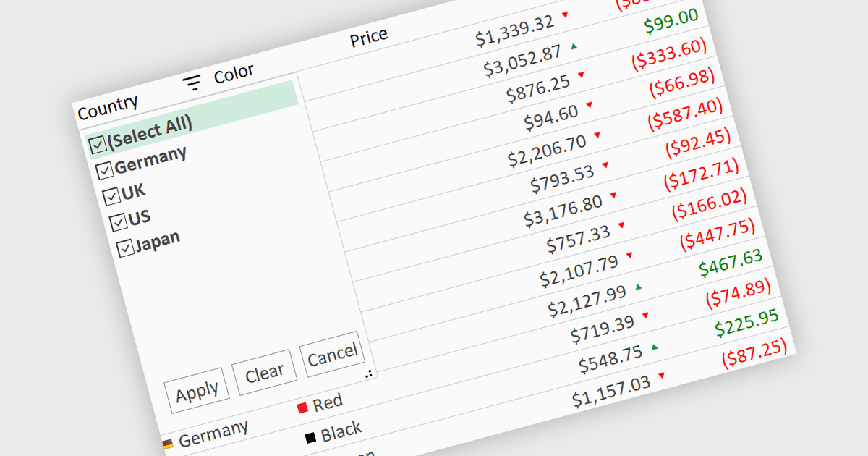
Task: Open the Country column filter icon
Action: 192,83
